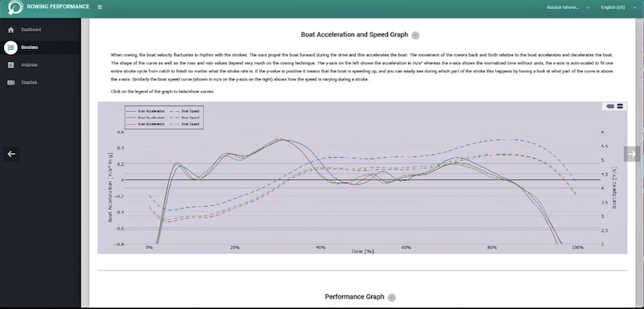Toggle blue Boat Acceleration legend curve
Screen dimensions: 644x309
(x=147, y=111)
